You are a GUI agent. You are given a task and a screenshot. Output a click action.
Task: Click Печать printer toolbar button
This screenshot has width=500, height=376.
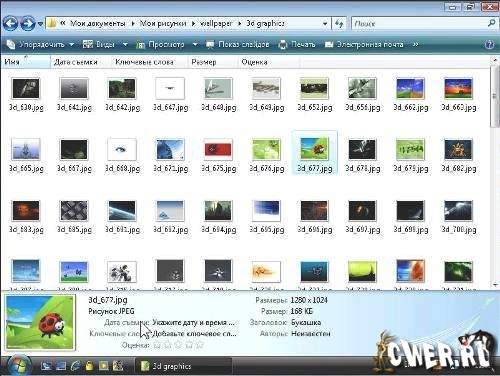tap(297, 44)
